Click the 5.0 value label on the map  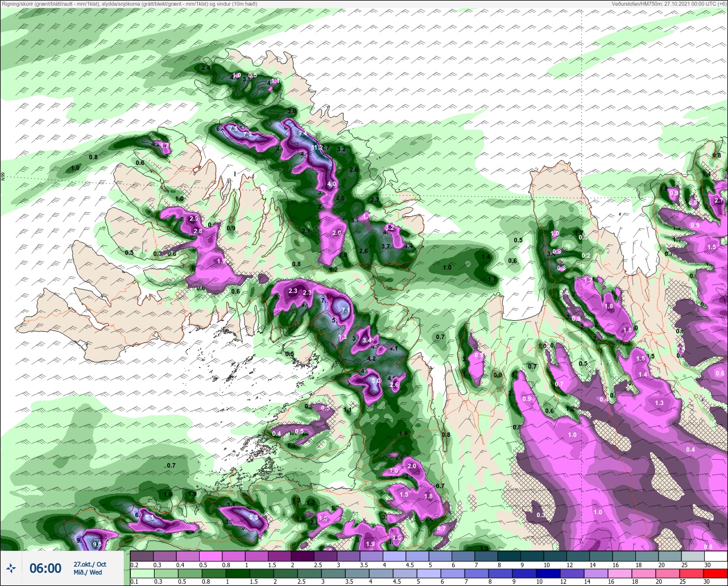pos(376,381)
